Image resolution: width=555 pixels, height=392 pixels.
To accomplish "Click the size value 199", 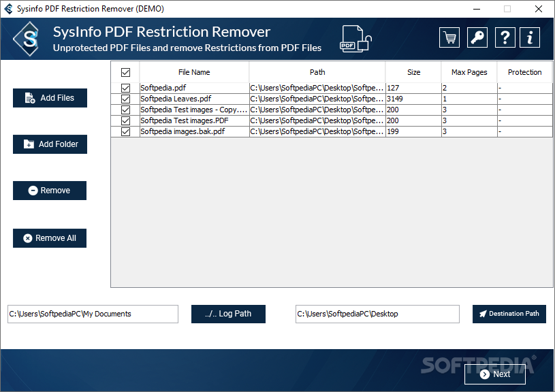I will [x=393, y=132].
